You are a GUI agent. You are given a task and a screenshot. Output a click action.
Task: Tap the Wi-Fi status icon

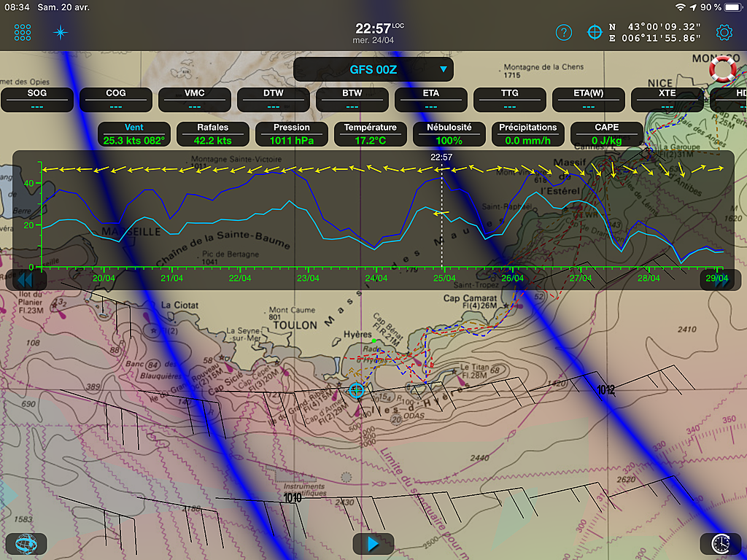point(681,7)
